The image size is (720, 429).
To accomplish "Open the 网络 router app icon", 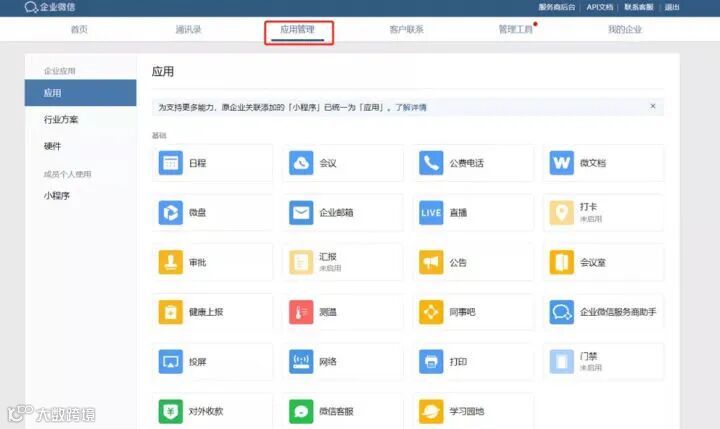I will coord(301,361).
